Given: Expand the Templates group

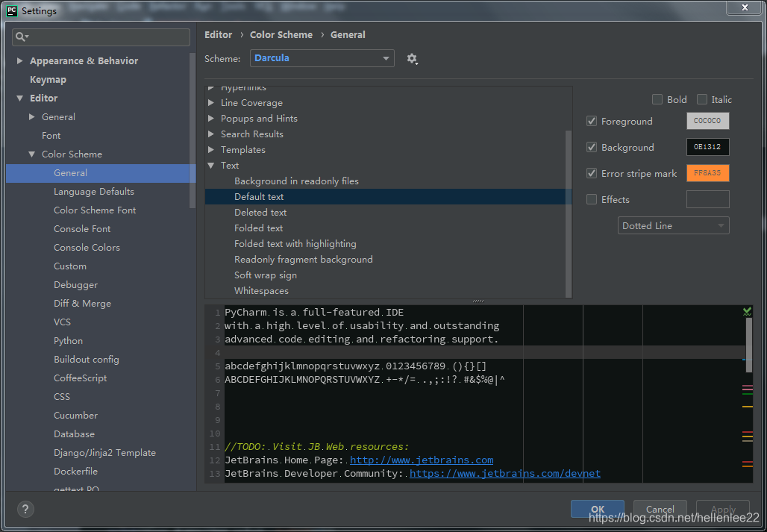Looking at the screenshot, I should 211,150.
